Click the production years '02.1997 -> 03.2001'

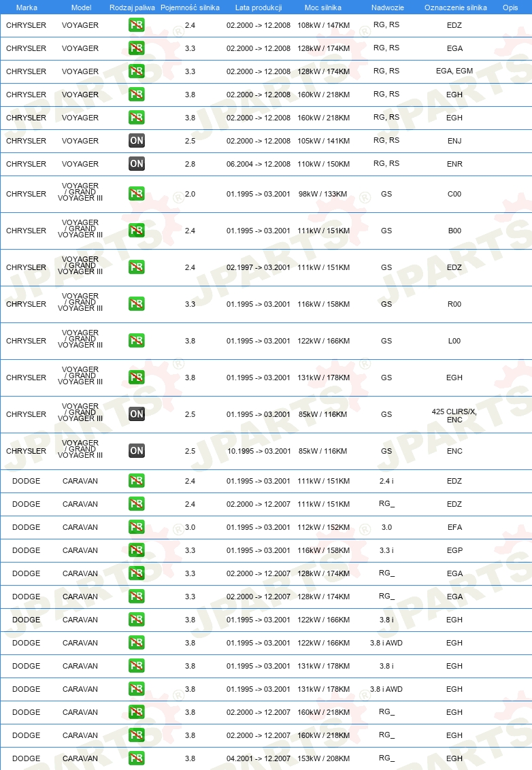point(259,267)
